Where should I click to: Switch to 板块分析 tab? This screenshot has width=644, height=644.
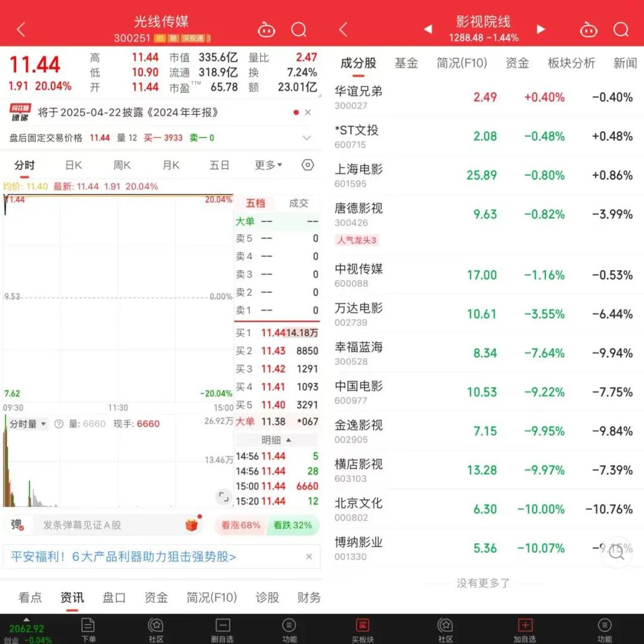[571, 63]
